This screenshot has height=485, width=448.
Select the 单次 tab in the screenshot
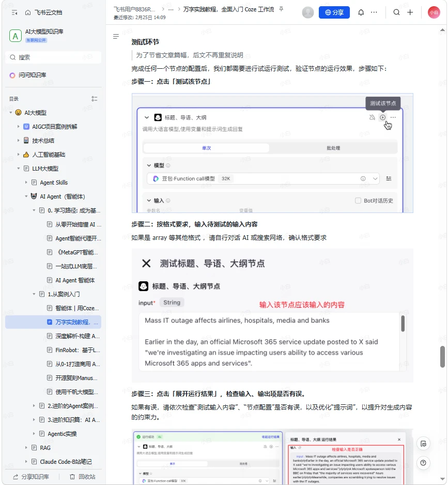point(206,148)
